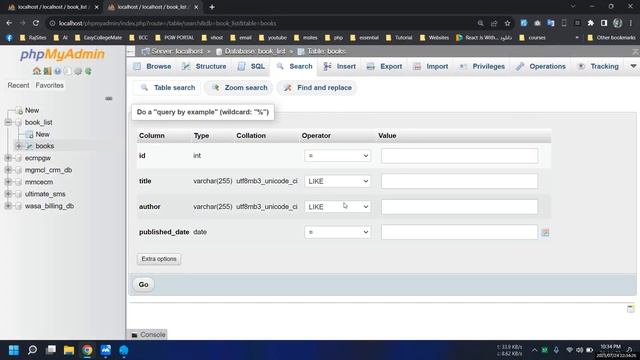Open the Operations tab
This screenshot has width=640, height=360.
pyautogui.click(x=540, y=67)
